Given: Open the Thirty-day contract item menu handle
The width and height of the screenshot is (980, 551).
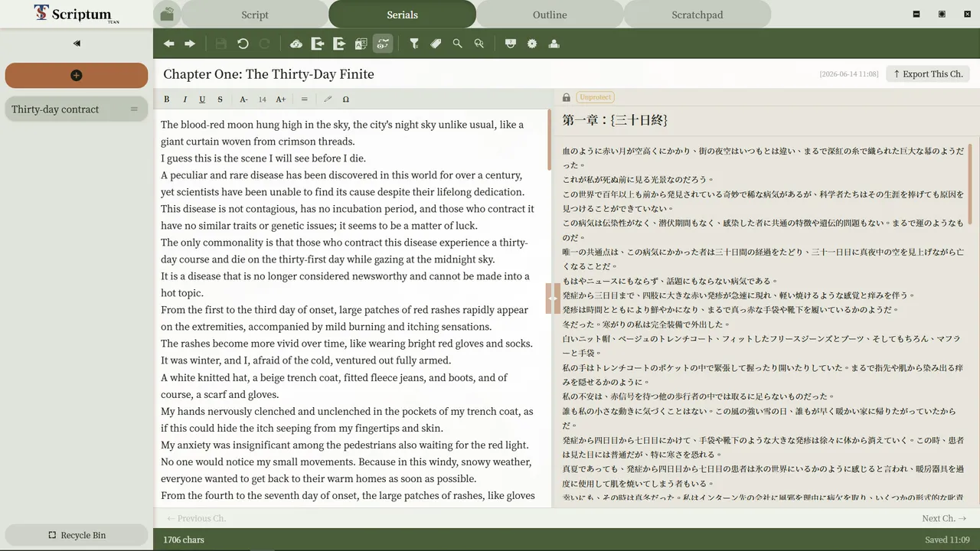Looking at the screenshot, I should (x=134, y=109).
